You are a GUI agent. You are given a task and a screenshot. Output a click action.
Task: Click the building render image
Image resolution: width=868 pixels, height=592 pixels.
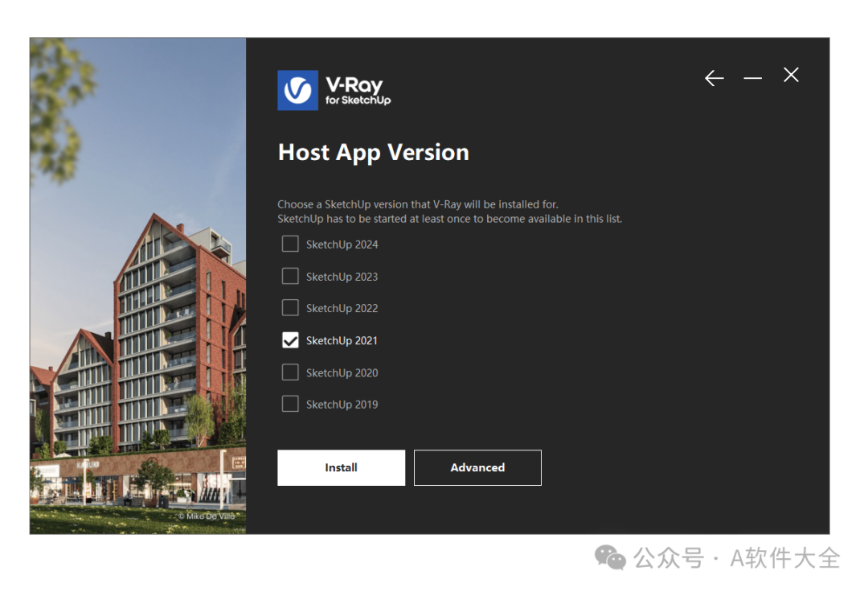[138, 286]
